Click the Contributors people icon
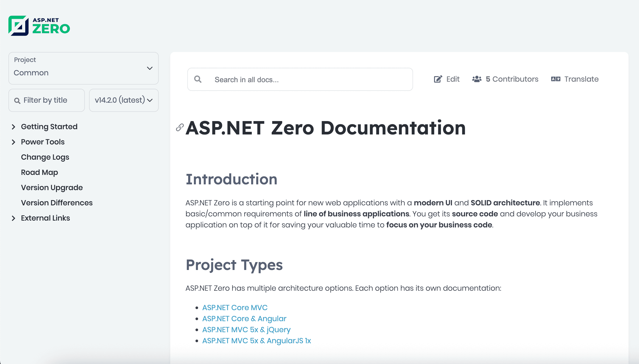Viewport: 639px width, 364px height. coord(477,79)
